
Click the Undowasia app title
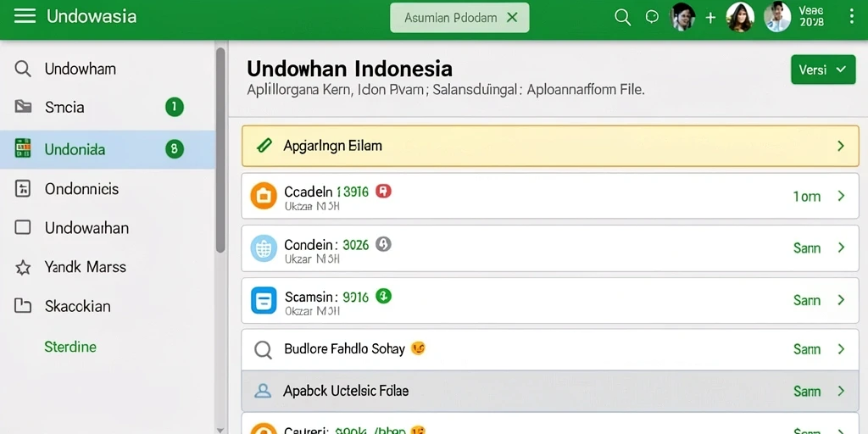tap(92, 16)
